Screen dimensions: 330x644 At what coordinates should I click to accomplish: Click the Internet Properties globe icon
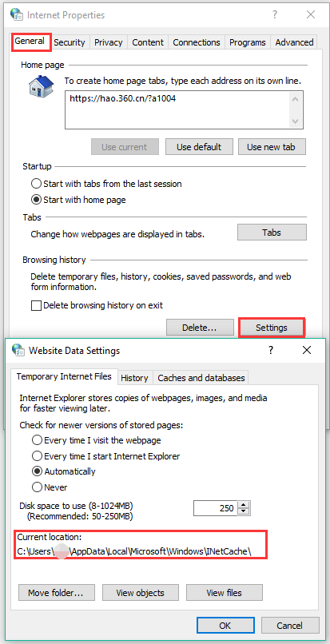[x=17, y=14]
